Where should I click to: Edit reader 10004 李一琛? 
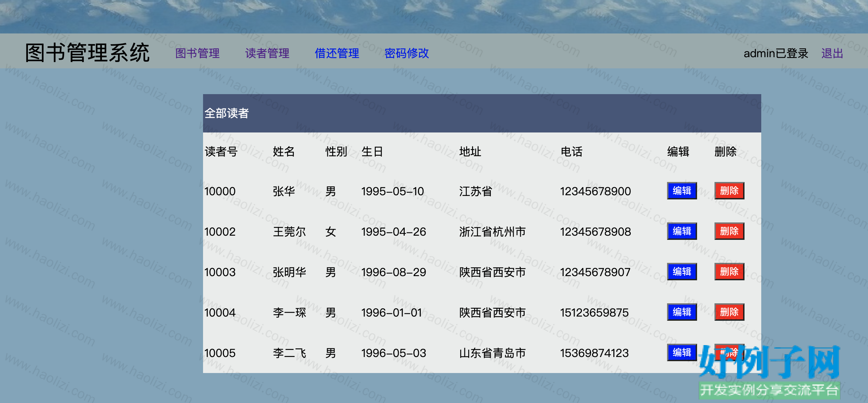pos(682,312)
